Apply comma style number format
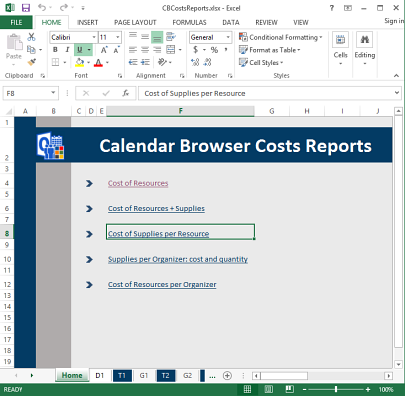 click(x=226, y=50)
